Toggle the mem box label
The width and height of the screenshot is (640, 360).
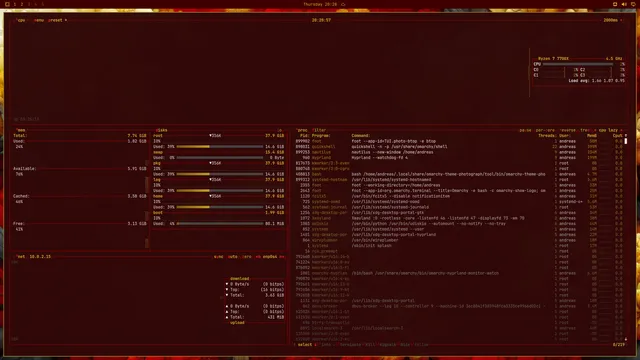tap(20, 130)
